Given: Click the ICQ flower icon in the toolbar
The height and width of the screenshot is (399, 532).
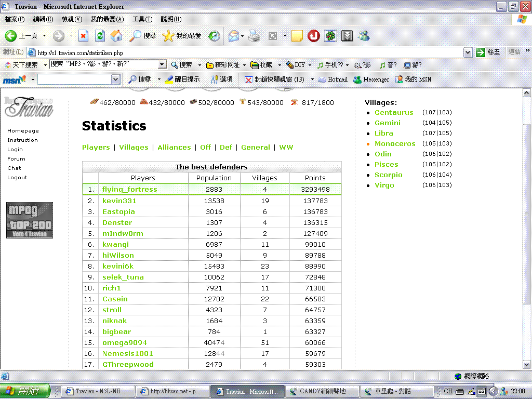Looking at the screenshot, I should [330, 36].
